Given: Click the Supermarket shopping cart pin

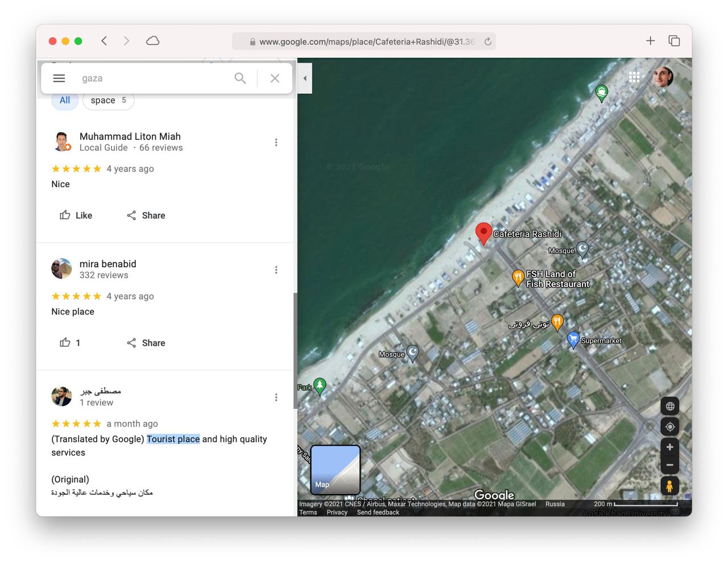Looking at the screenshot, I should point(573,340).
